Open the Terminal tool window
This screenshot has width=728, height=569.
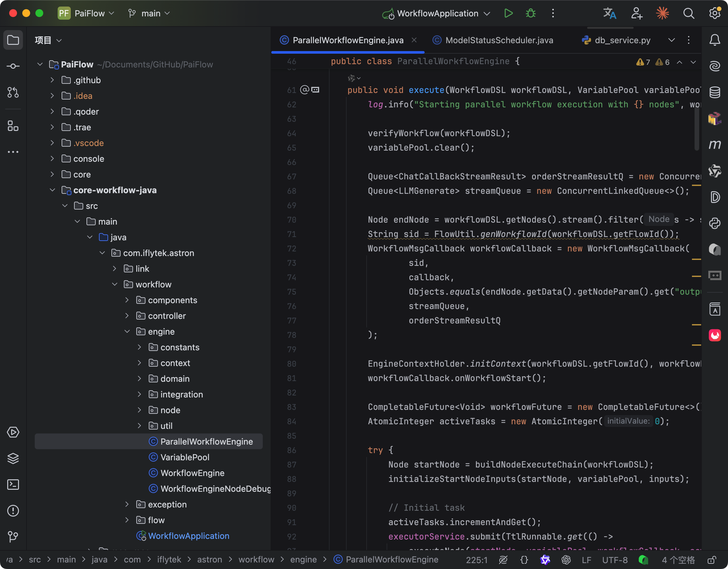(x=13, y=485)
